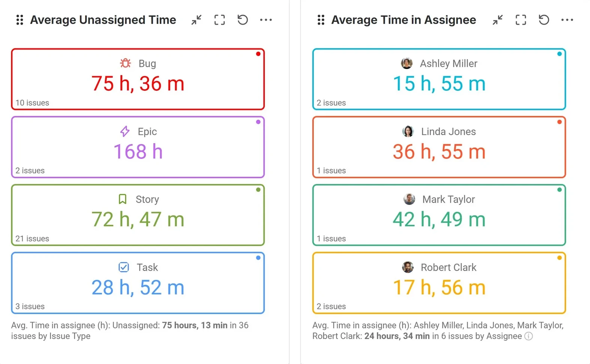
Task: Click the yellow dot on Robert Clark card
Action: [560, 257]
